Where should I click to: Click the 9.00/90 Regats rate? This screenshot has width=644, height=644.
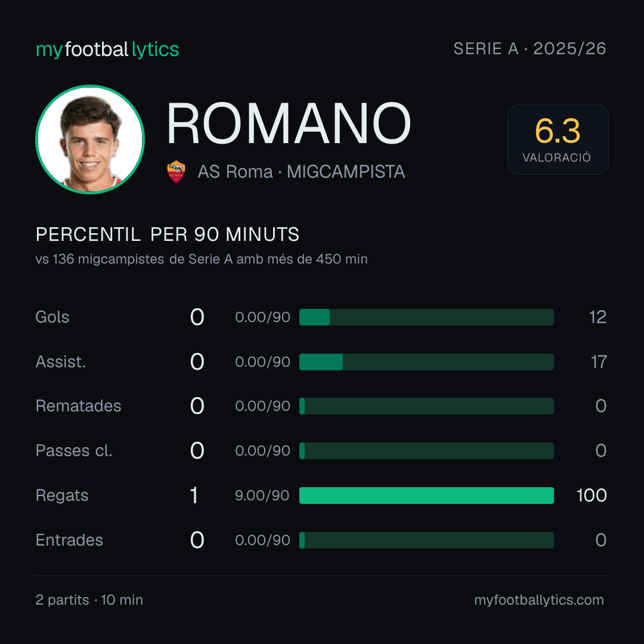click(x=262, y=496)
